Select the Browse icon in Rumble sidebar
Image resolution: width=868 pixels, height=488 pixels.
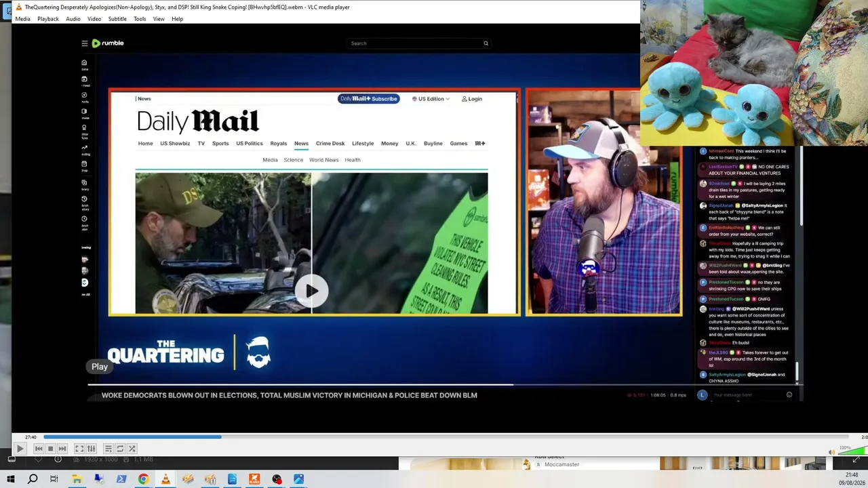click(x=85, y=112)
